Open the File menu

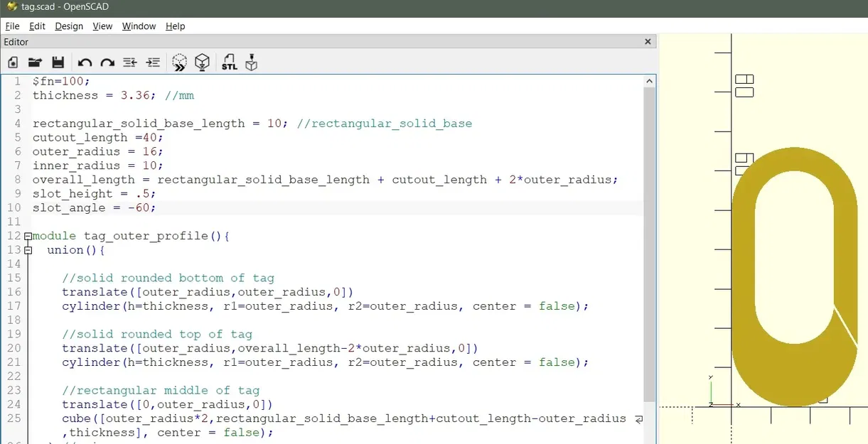point(12,26)
